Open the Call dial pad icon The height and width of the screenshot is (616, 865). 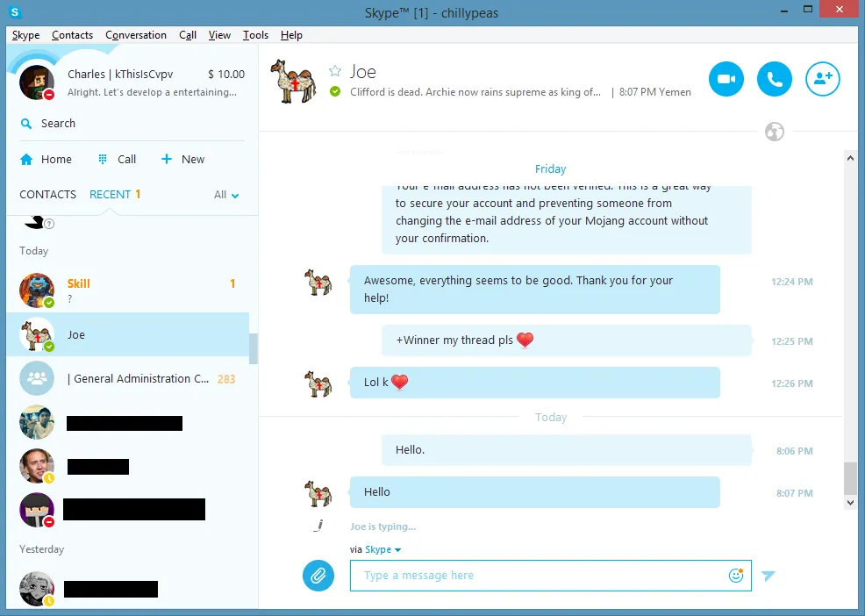[x=103, y=159]
